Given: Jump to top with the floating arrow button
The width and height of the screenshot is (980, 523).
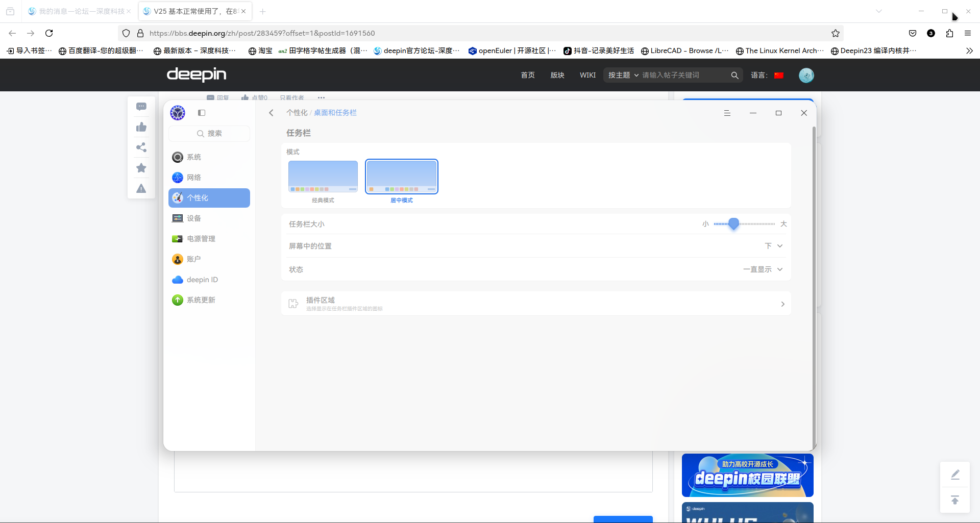Looking at the screenshot, I should point(955,500).
